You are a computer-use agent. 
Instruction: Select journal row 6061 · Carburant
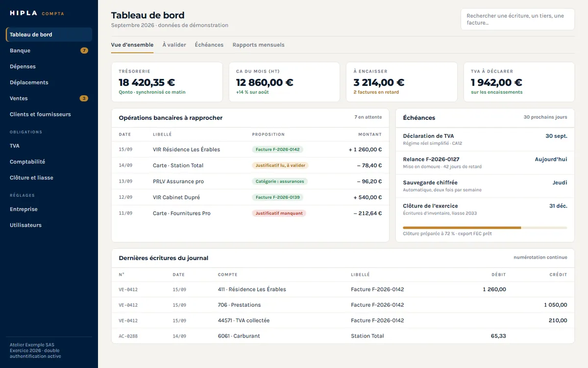click(x=343, y=336)
